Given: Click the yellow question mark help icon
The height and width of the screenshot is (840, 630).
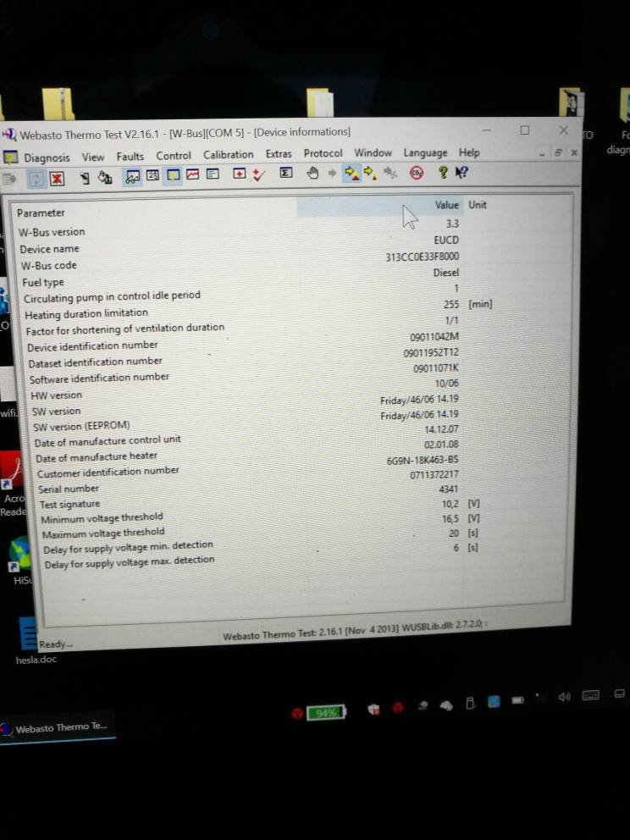Looking at the screenshot, I should click(442, 173).
